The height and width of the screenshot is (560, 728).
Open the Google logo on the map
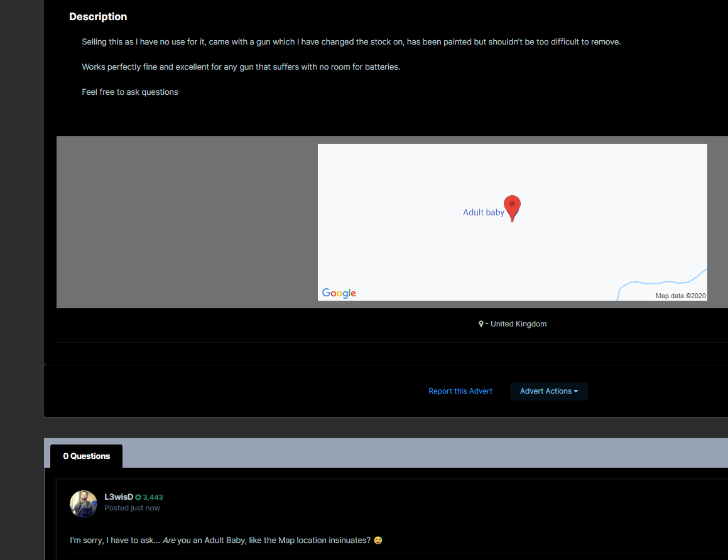click(x=339, y=293)
